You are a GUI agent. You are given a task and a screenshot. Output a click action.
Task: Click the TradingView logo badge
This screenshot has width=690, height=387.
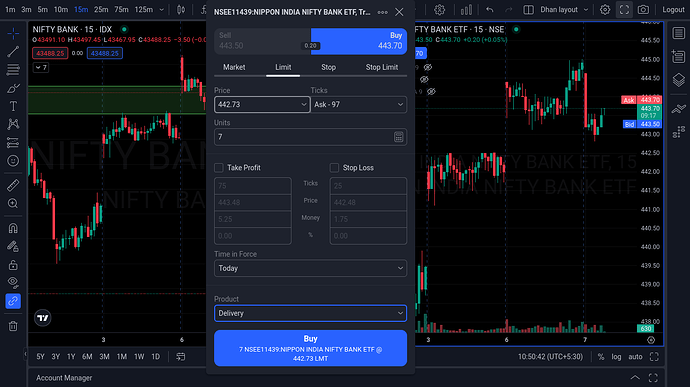43,318
